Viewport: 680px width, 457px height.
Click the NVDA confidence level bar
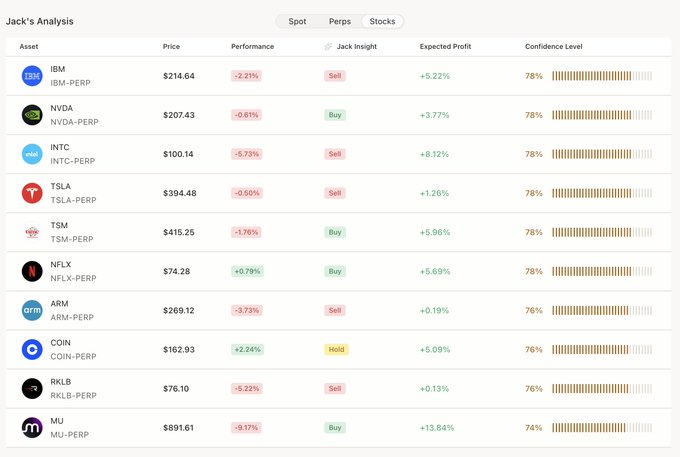click(602, 115)
